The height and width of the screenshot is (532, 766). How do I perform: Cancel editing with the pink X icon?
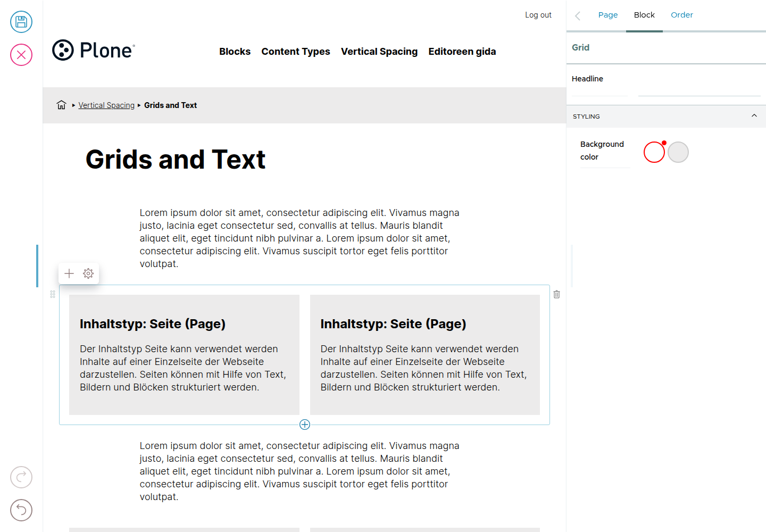coord(21,55)
